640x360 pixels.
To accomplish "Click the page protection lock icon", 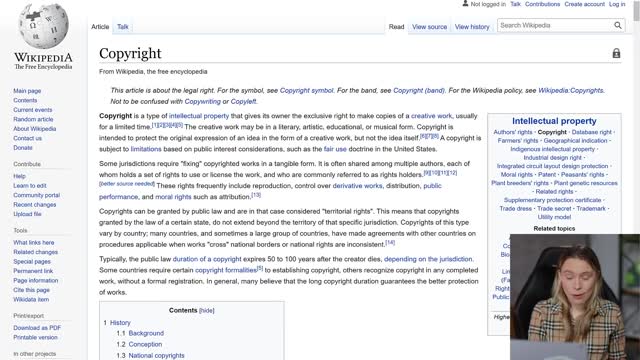I will (x=616, y=53).
